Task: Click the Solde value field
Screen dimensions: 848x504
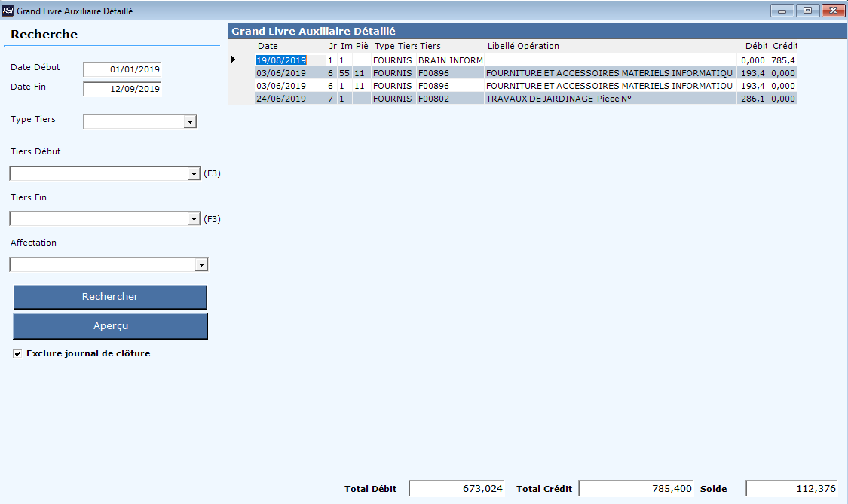Action: pos(791,488)
